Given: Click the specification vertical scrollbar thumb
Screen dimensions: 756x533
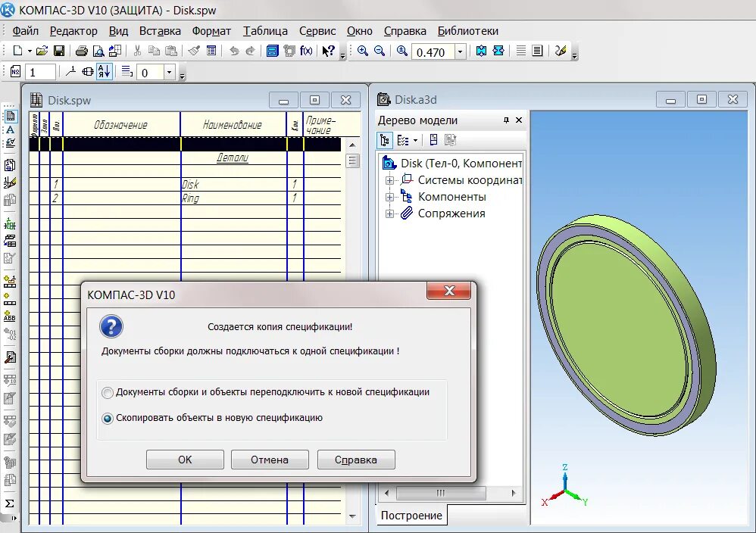Looking at the screenshot, I should pyautogui.click(x=352, y=161).
